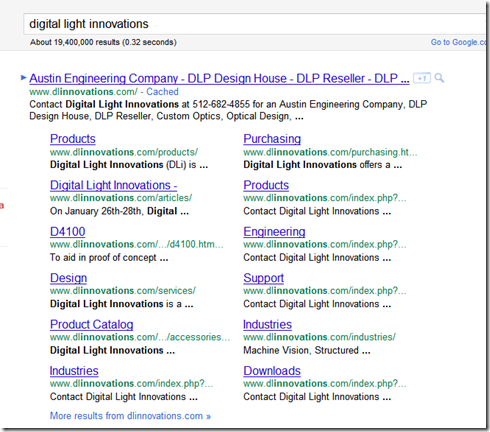Click the www.dlinnovations.com/.../d4100.htm... URL text
Image resolution: width=490 pixels, height=432 pixels.
(x=137, y=244)
